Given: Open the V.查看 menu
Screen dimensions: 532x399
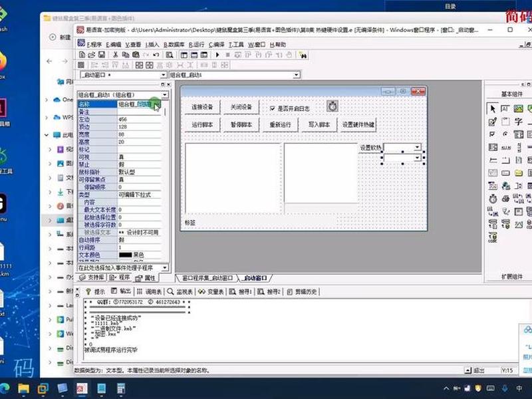Looking at the screenshot, I should click(133, 45).
